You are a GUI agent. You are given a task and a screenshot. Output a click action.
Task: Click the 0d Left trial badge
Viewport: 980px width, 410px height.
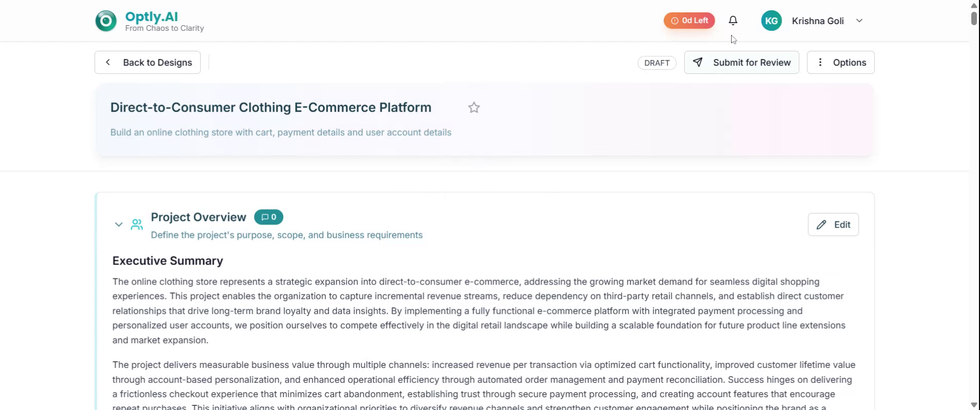click(689, 21)
